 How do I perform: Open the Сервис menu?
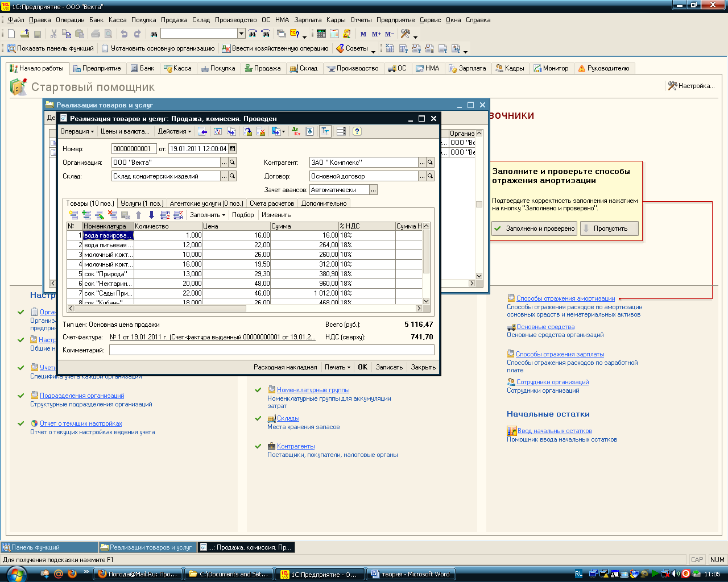coord(430,20)
